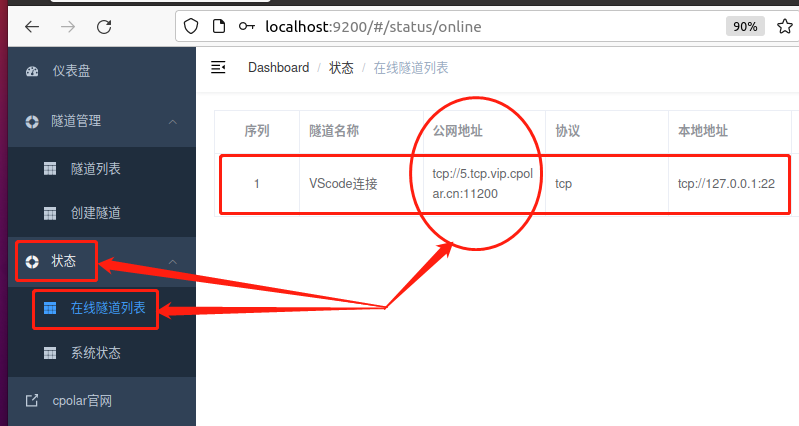Open the 隧道列表 page
Viewport: 799px width, 426px height.
(x=102, y=169)
